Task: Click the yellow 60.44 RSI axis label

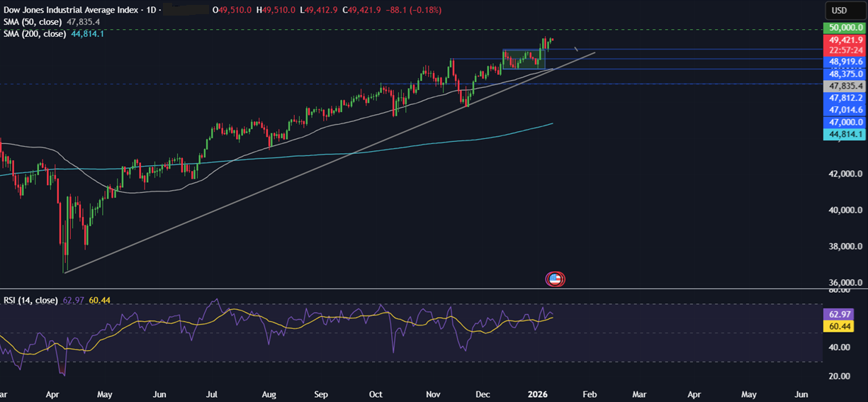Action: 838,326
